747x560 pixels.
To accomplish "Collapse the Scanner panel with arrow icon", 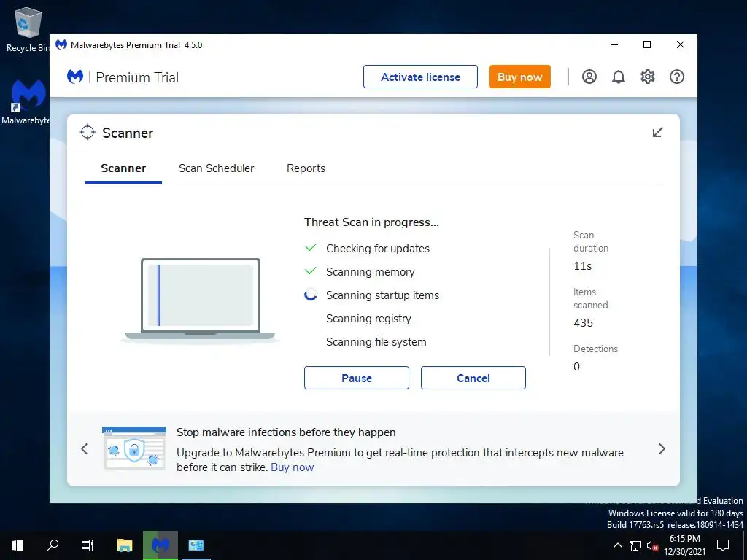I will [657, 133].
